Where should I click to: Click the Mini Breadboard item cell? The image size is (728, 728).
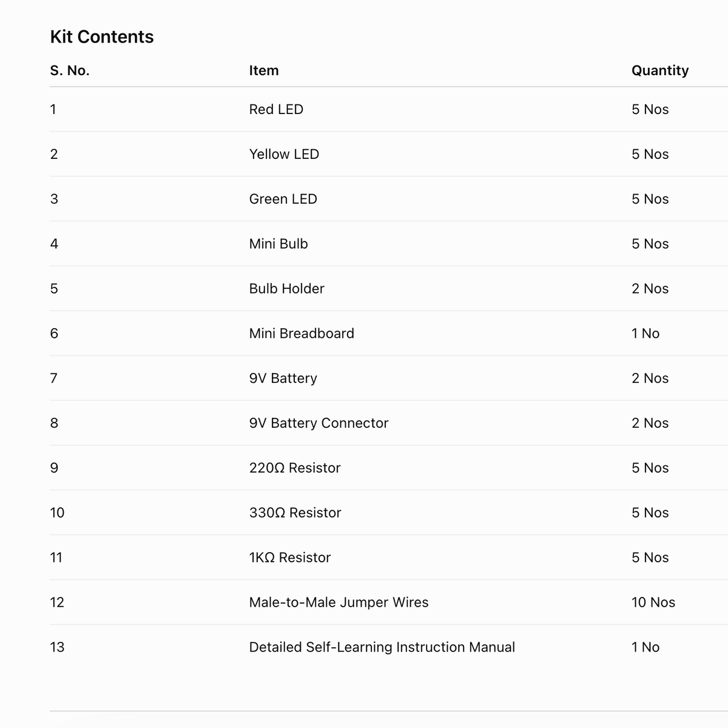[302, 334]
